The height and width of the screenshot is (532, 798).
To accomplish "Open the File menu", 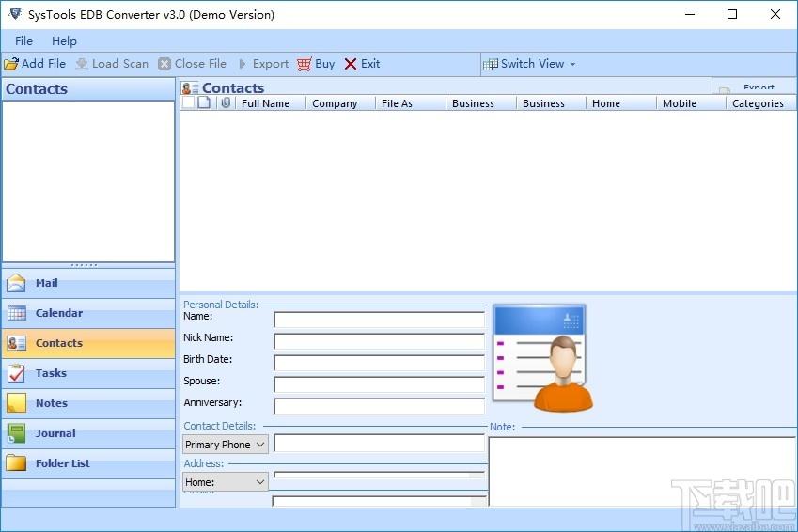I will [x=23, y=41].
